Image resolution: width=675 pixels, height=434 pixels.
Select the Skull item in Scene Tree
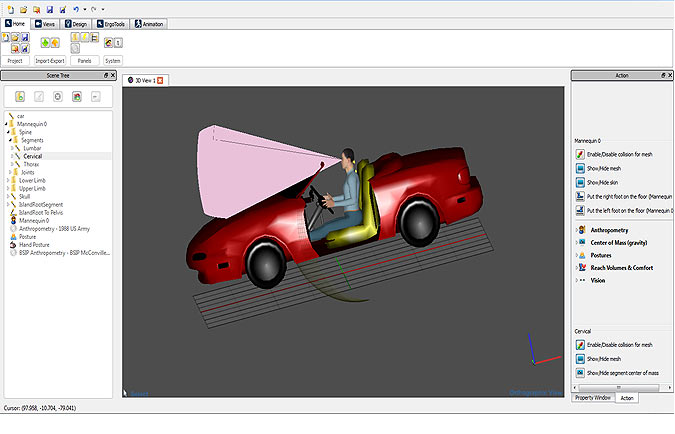tap(25, 199)
